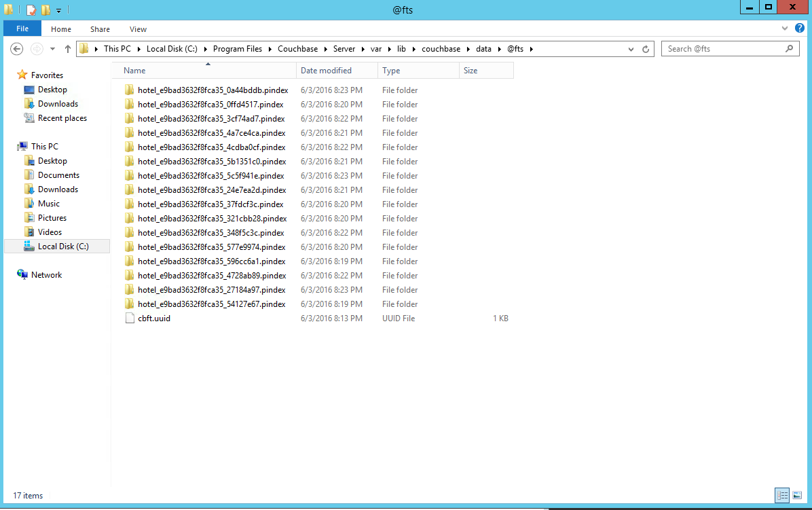Click the search magnifier icon

(789, 49)
